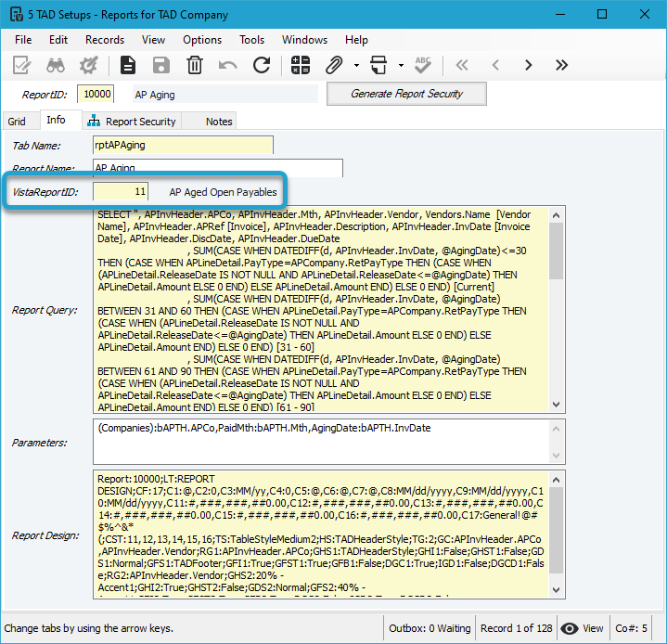Click the eye View mode icon
Image resolution: width=667 pixels, height=644 pixels.
coord(570,628)
